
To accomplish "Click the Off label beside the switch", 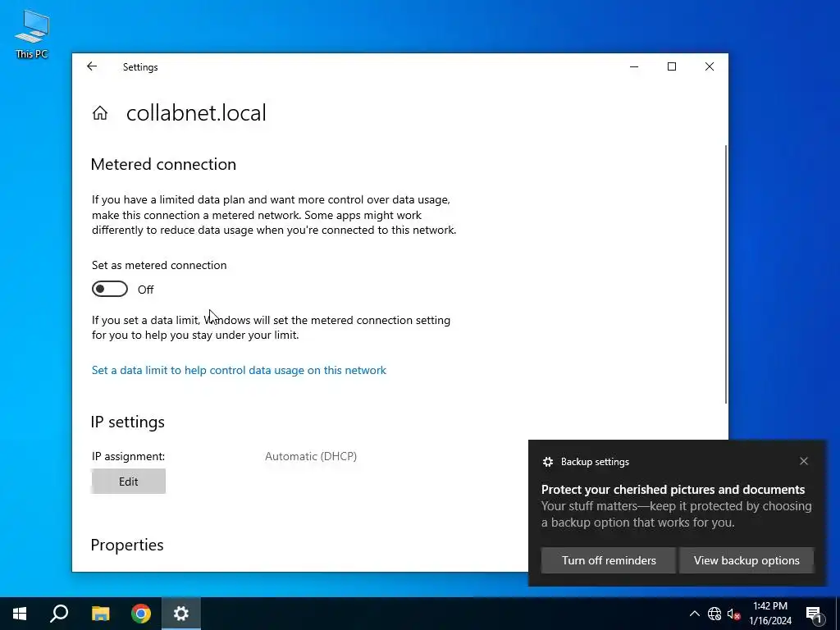I will (x=146, y=290).
